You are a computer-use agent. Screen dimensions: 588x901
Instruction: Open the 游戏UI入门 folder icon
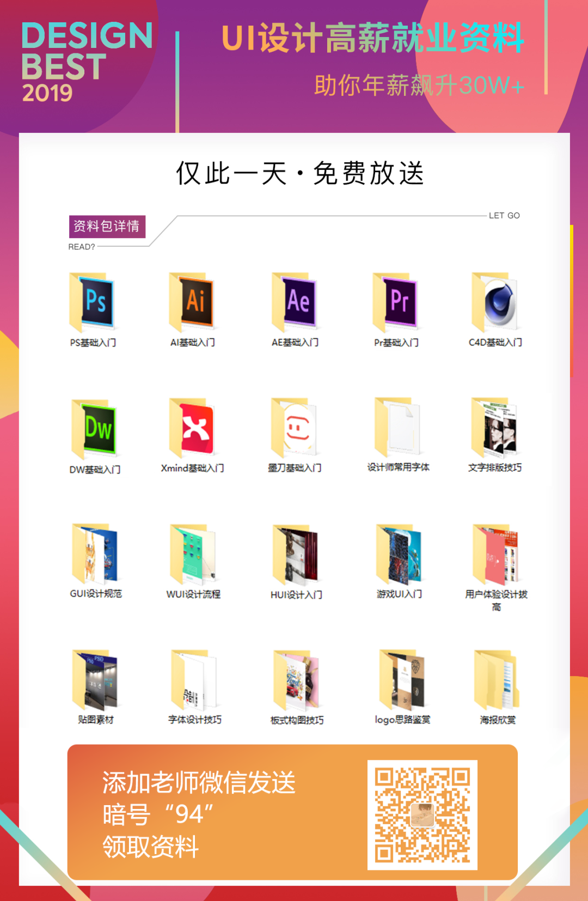click(399, 554)
